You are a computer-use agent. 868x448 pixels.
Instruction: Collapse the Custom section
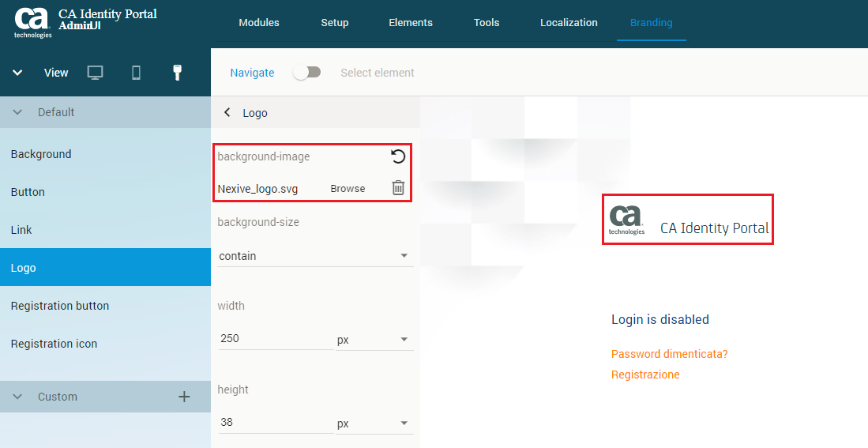pos(17,397)
